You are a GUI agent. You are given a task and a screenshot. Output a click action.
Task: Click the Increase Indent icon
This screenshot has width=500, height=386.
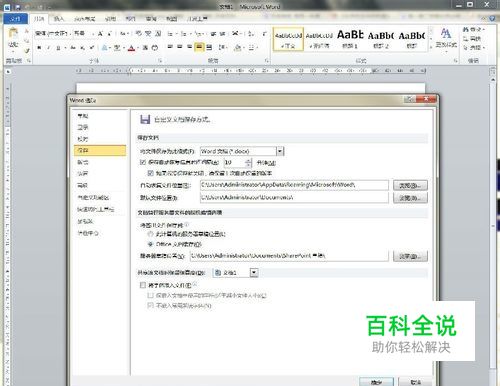[223, 34]
